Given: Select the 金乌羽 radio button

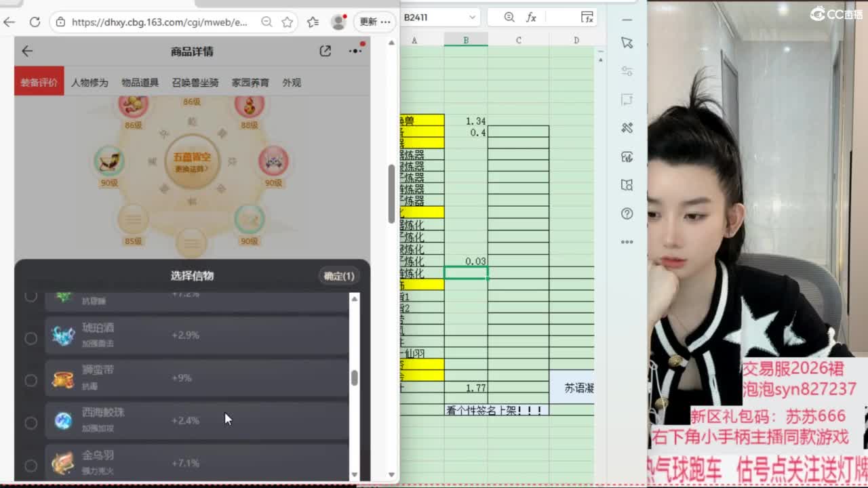Looking at the screenshot, I should pyautogui.click(x=31, y=465).
